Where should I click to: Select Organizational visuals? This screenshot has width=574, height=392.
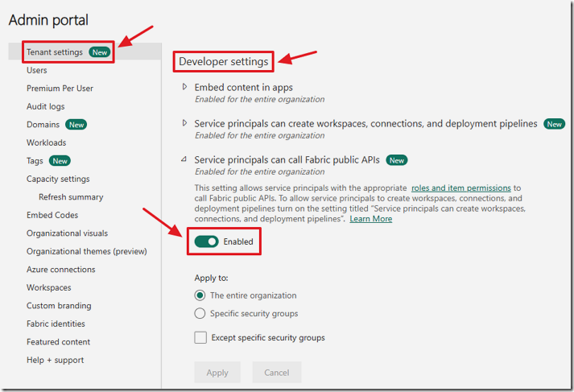coord(67,233)
